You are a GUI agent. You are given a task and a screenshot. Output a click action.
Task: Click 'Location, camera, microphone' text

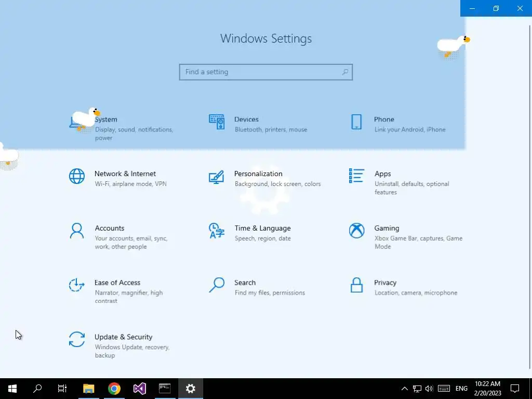pos(416,293)
